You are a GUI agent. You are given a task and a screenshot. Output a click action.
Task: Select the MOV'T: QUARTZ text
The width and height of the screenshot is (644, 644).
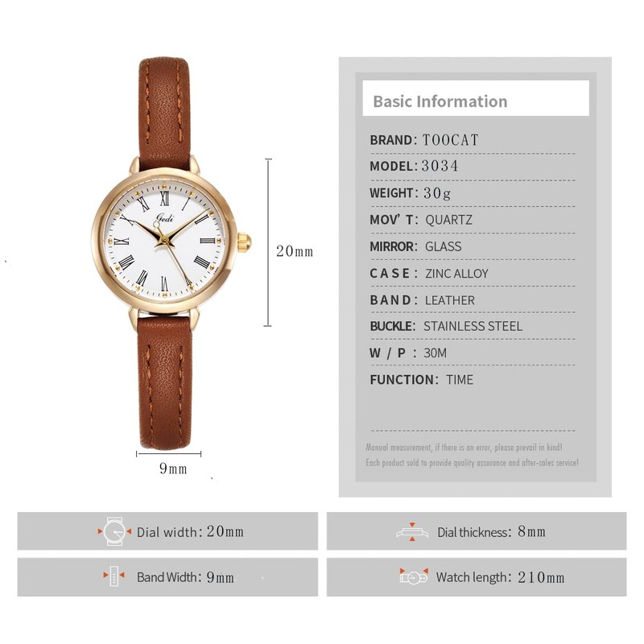point(421,219)
